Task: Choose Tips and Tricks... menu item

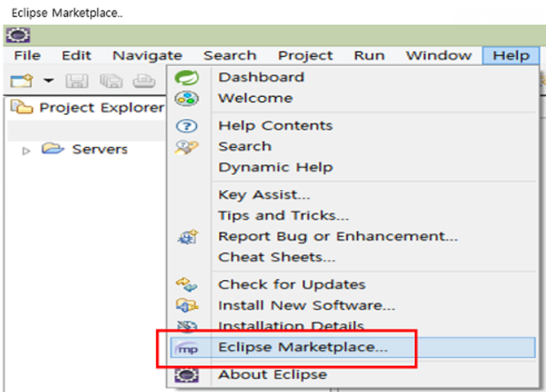Action: [353, 215]
